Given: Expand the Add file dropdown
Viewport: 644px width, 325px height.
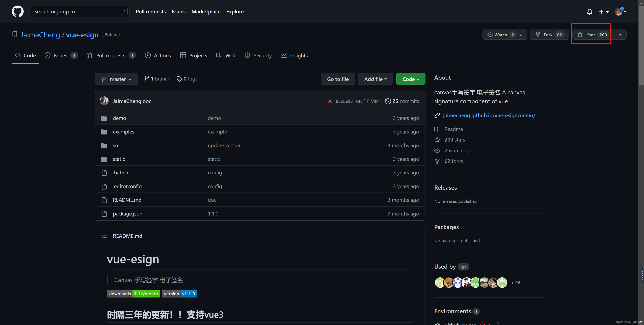Looking at the screenshot, I should (x=375, y=79).
